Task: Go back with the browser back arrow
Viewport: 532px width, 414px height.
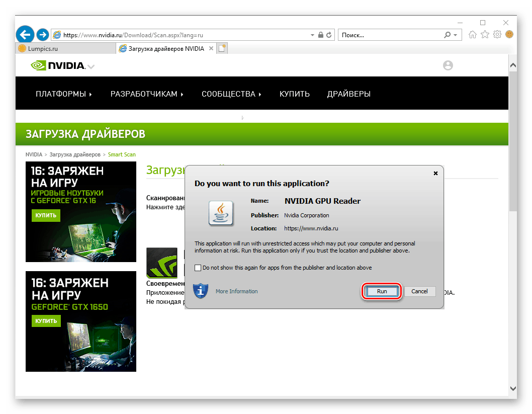Action: coord(25,35)
